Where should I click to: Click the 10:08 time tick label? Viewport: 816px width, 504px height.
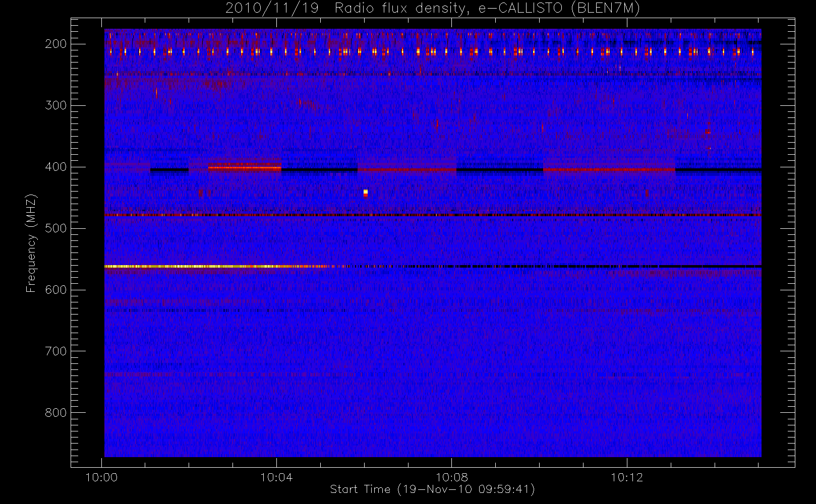pyautogui.click(x=451, y=477)
